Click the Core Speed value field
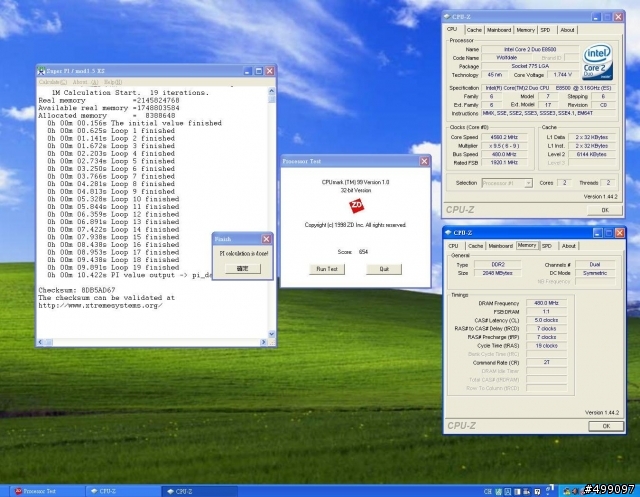Screen dimensions: 640x497 (504, 137)
